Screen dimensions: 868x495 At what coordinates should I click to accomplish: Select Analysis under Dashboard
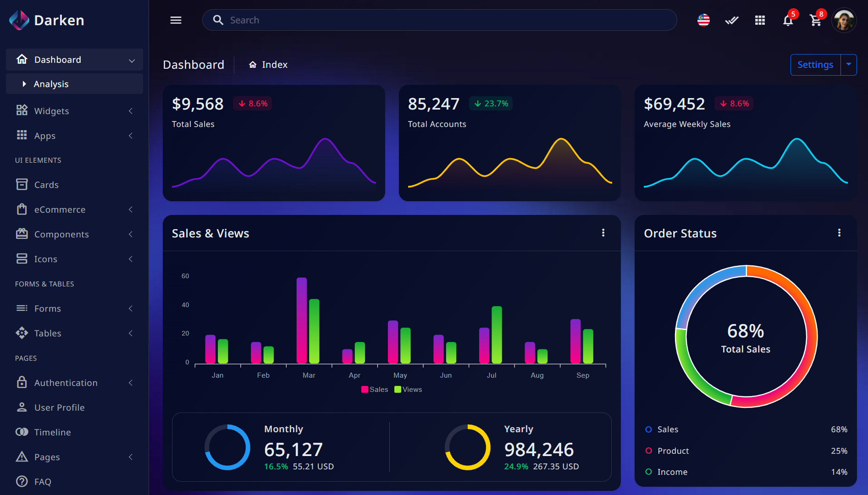coord(51,83)
